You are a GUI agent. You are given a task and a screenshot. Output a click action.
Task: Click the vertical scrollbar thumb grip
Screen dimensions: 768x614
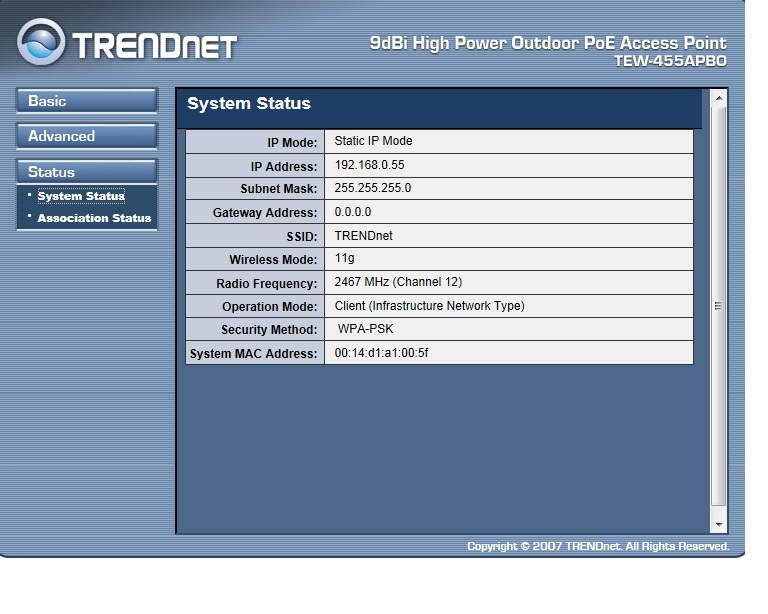coord(719,306)
